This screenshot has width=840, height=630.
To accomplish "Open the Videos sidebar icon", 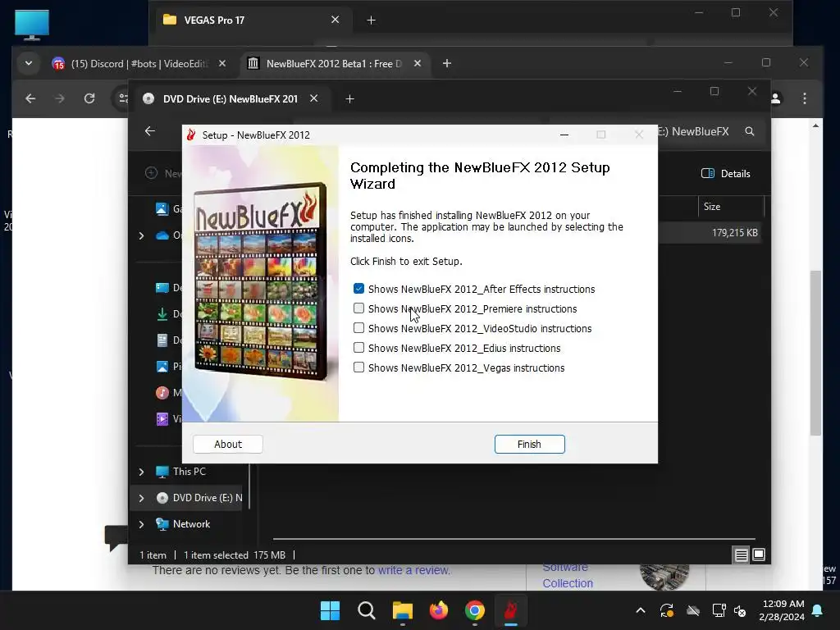I will tap(162, 419).
